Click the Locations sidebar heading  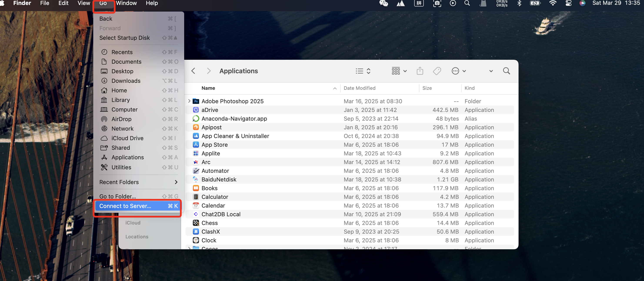click(x=137, y=237)
